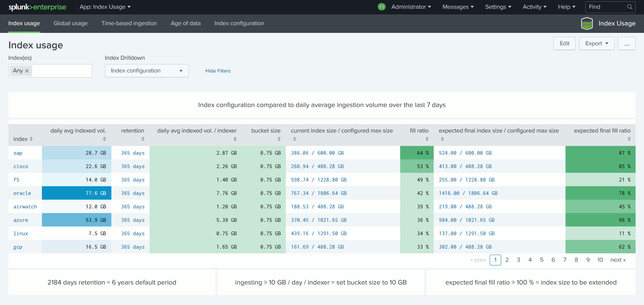Click the magnifier icon in the Find box
The width and height of the screenshot is (644, 305).
[x=630, y=7]
